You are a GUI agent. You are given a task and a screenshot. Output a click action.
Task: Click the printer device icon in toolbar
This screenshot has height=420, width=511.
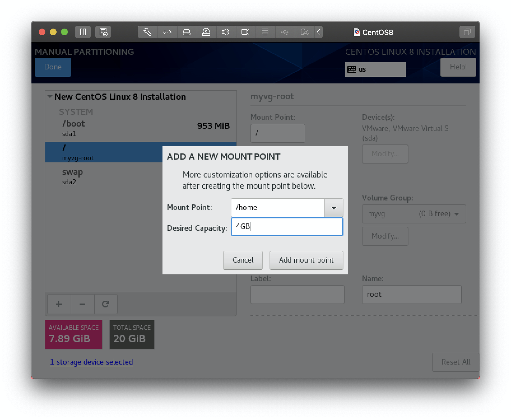[x=265, y=32]
